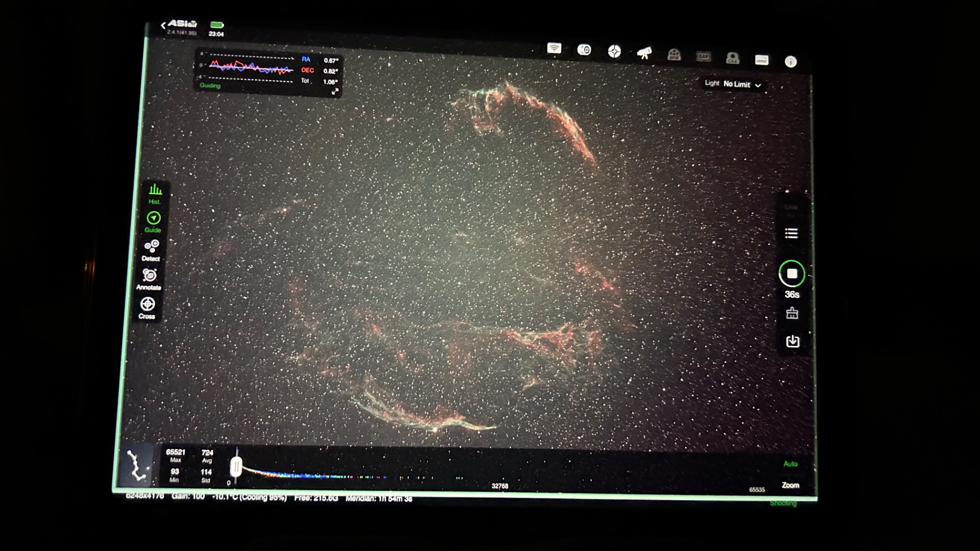Run the Detect stars tool

151,251
